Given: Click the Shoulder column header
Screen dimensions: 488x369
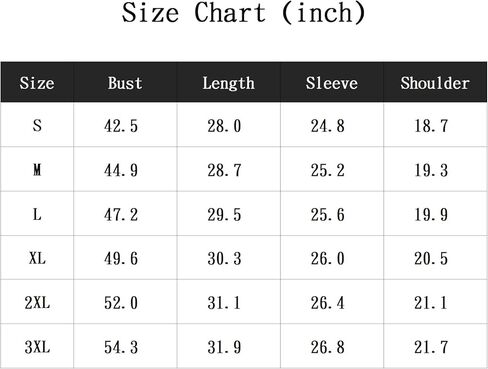Looking at the screenshot, I should [x=435, y=83].
